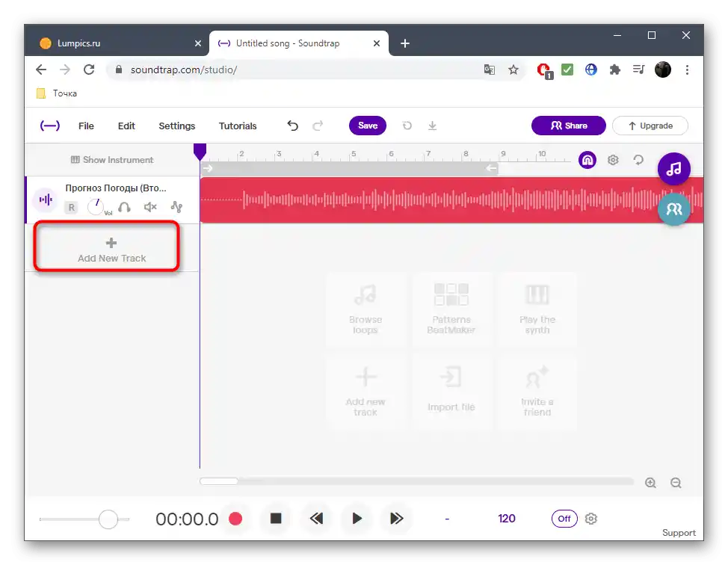728x565 pixels.
Task: Switch to the Lumpics.ru browser tab
Action: pyautogui.click(x=117, y=43)
